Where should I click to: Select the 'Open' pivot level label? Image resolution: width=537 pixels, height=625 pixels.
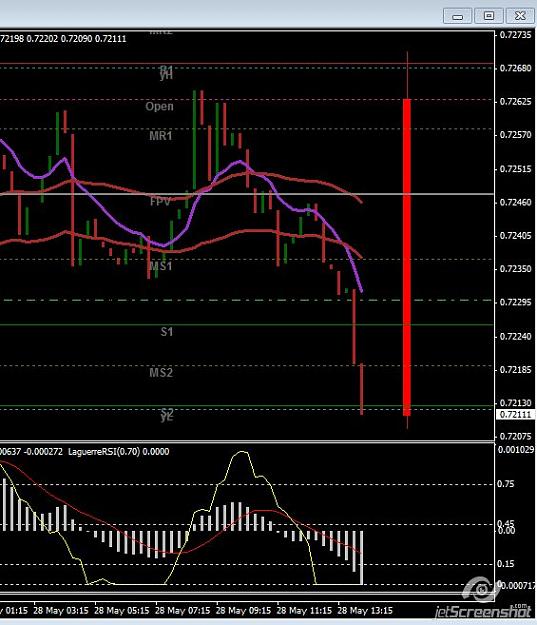(159, 106)
